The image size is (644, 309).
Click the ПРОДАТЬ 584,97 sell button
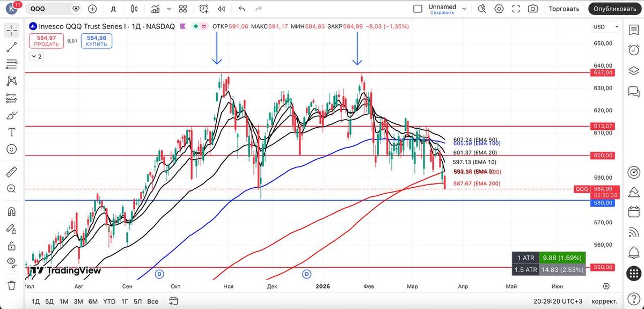(46, 41)
